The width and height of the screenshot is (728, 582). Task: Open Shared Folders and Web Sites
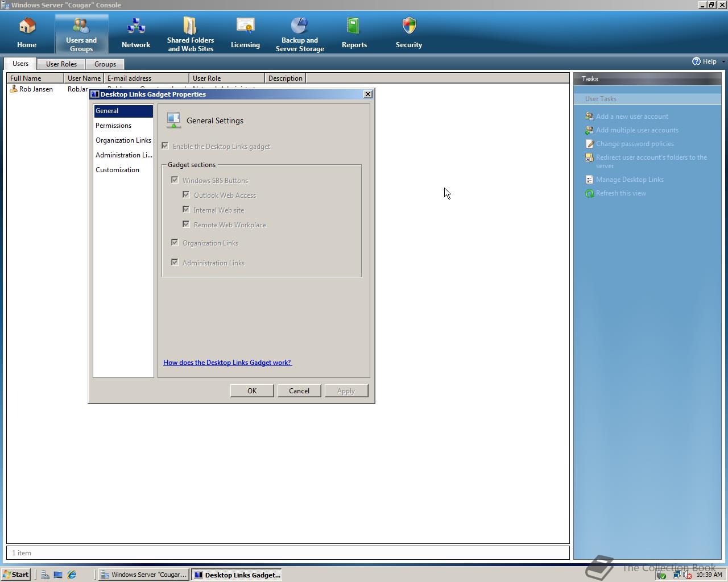tap(191, 34)
